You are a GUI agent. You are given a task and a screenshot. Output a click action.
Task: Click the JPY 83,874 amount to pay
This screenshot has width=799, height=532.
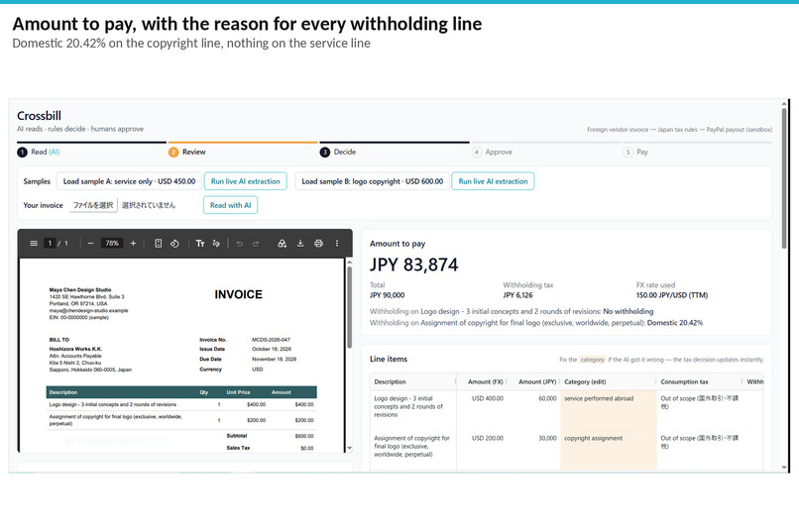(413, 265)
